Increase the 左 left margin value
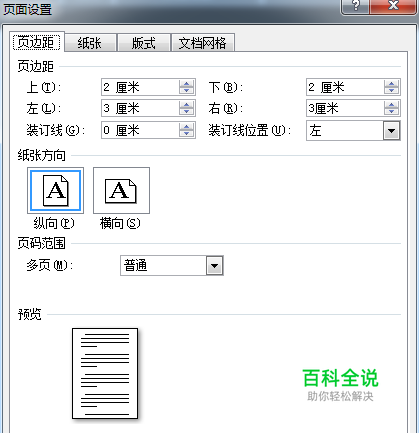 point(186,105)
